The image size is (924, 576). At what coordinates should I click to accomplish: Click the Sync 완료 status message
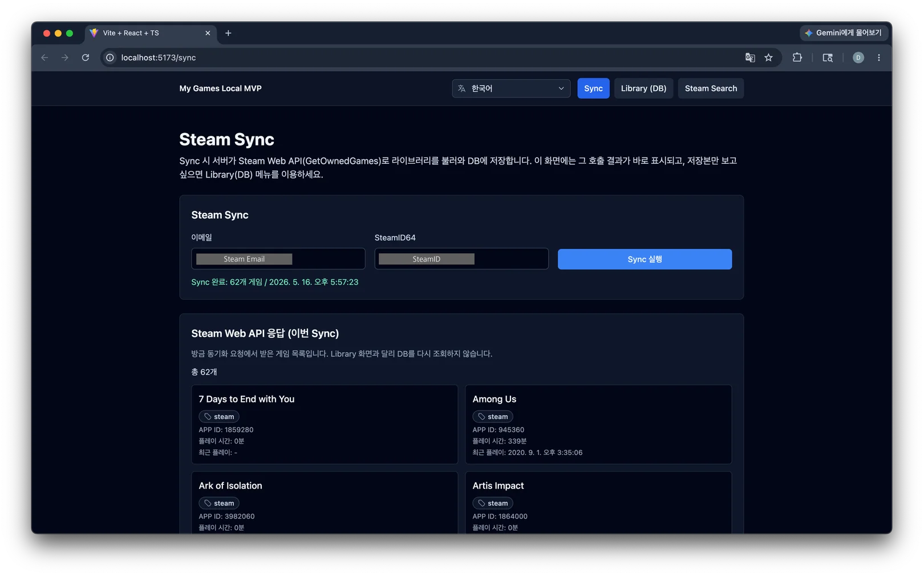pos(275,282)
